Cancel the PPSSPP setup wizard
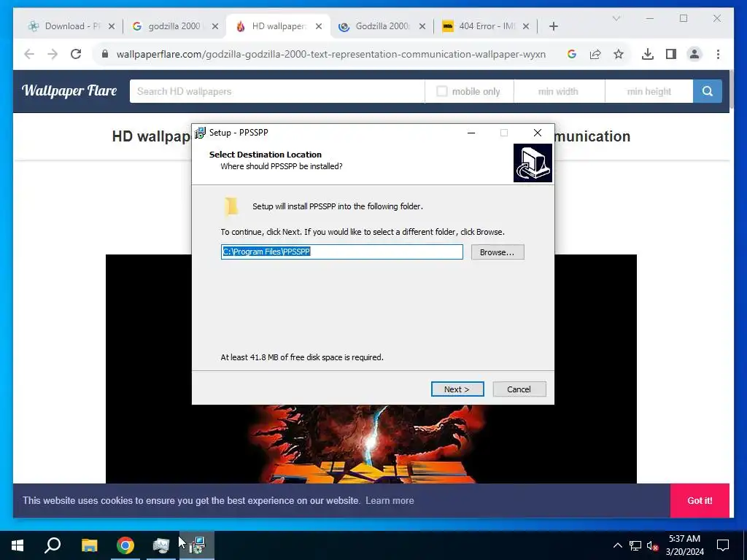The height and width of the screenshot is (560, 747). click(x=519, y=389)
